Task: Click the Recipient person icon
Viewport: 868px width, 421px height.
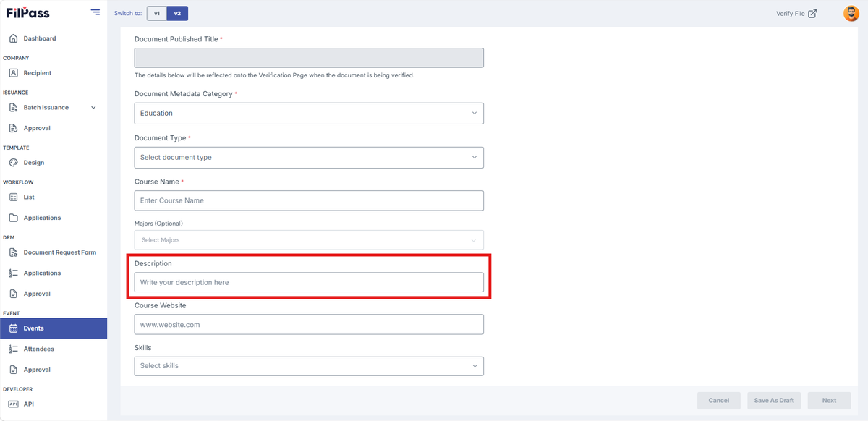Action: pyautogui.click(x=13, y=73)
